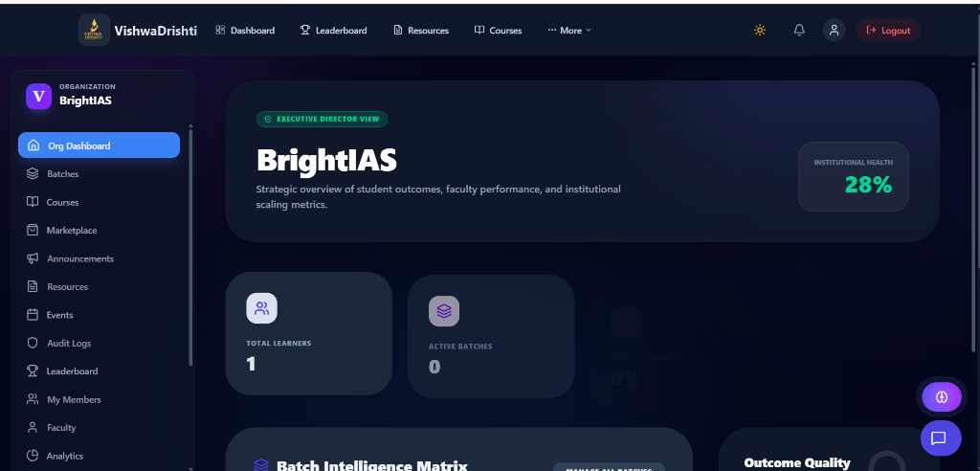This screenshot has height=471, width=980.
Task: Open the AI brain floating button
Action: point(942,396)
